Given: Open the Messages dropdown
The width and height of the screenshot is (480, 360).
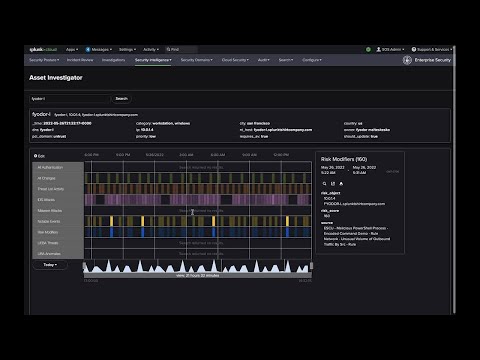Looking at the screenshot, I should (x=101, y=49).
